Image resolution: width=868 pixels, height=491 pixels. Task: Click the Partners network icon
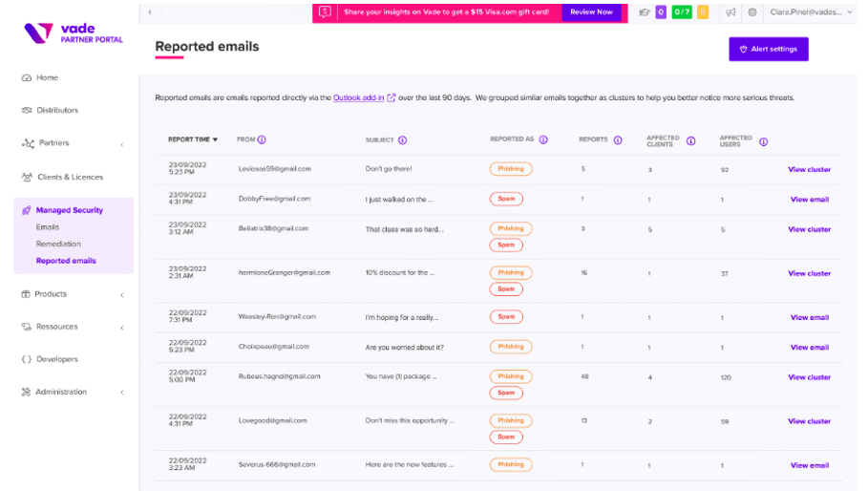[x=28, y=143]
